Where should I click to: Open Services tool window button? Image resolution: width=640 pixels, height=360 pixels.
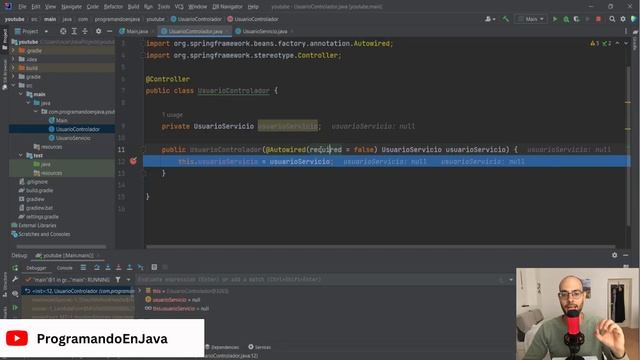pyautogui.click(x=260, y=347)
